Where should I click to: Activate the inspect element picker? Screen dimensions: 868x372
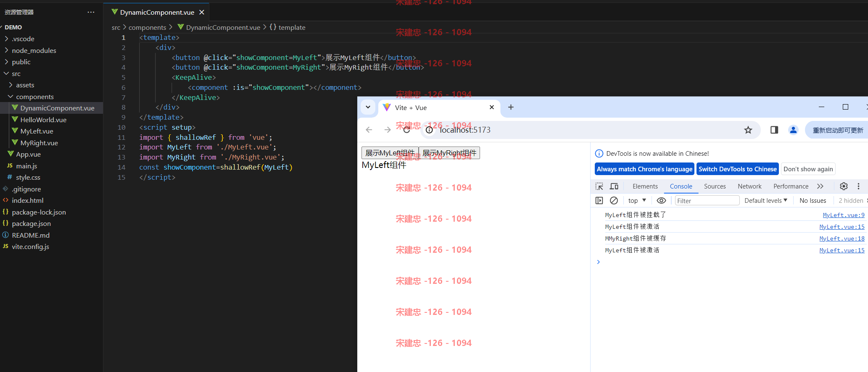coord(599,186)
